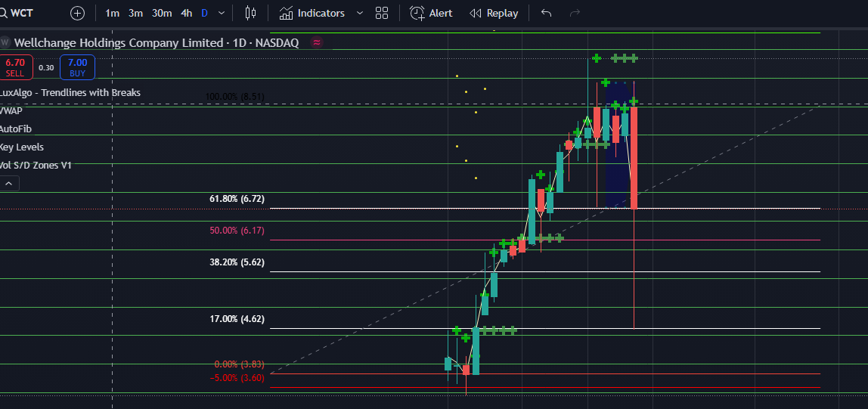
Task: Click the 0.30 spread value
Action: (47, 67)
